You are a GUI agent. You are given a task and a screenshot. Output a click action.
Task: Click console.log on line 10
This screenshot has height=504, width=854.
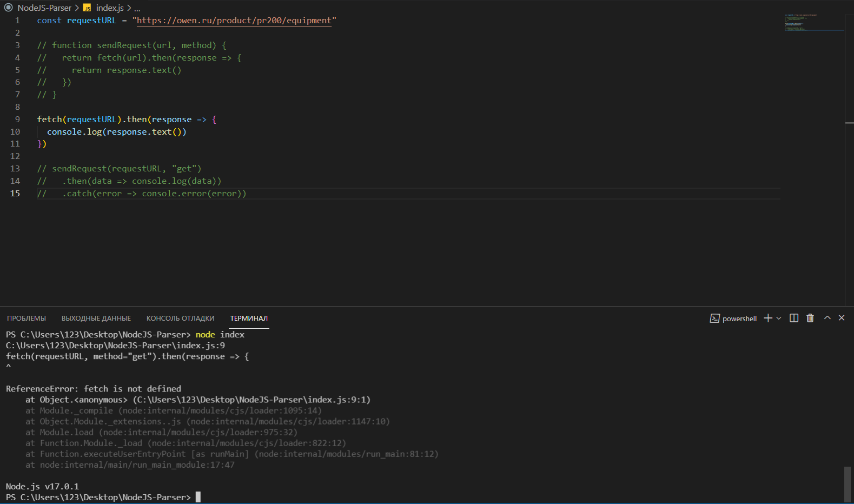(x=75, y=132)
